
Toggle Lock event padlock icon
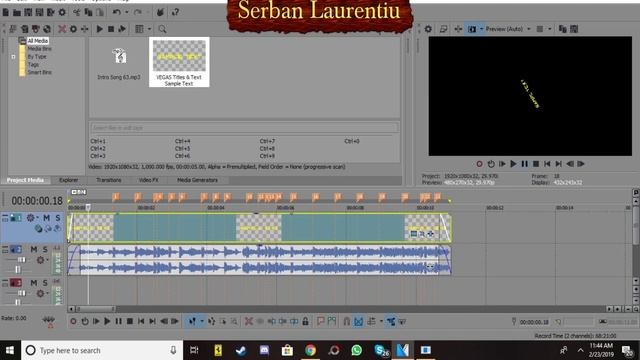point(305,322)
